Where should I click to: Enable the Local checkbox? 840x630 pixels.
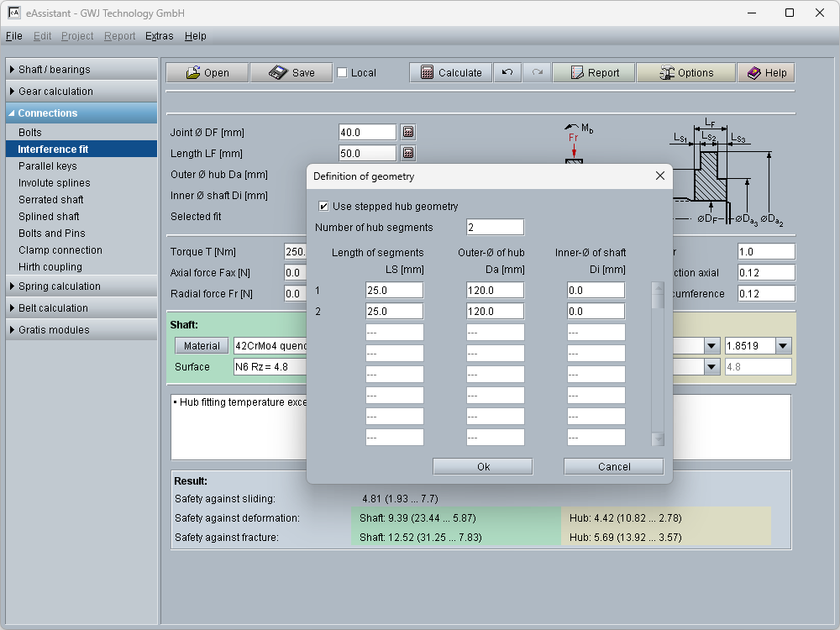pyautogui.click(x=342, y=73)
